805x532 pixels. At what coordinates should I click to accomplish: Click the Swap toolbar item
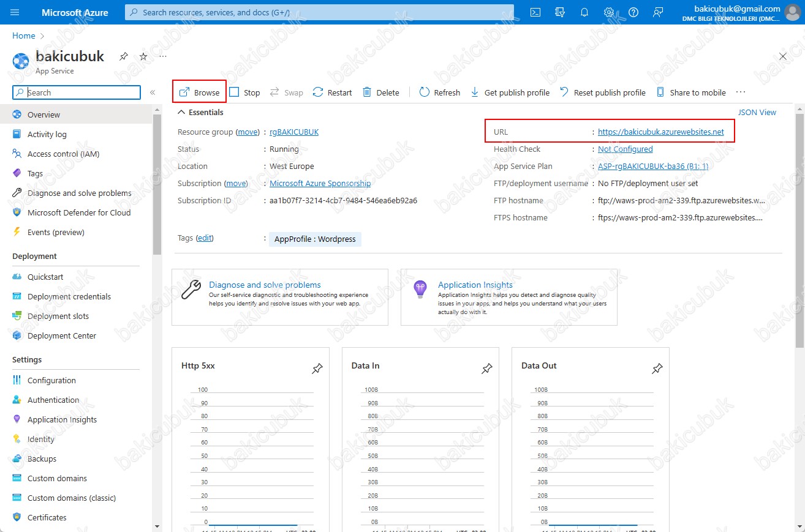(286, 92)
